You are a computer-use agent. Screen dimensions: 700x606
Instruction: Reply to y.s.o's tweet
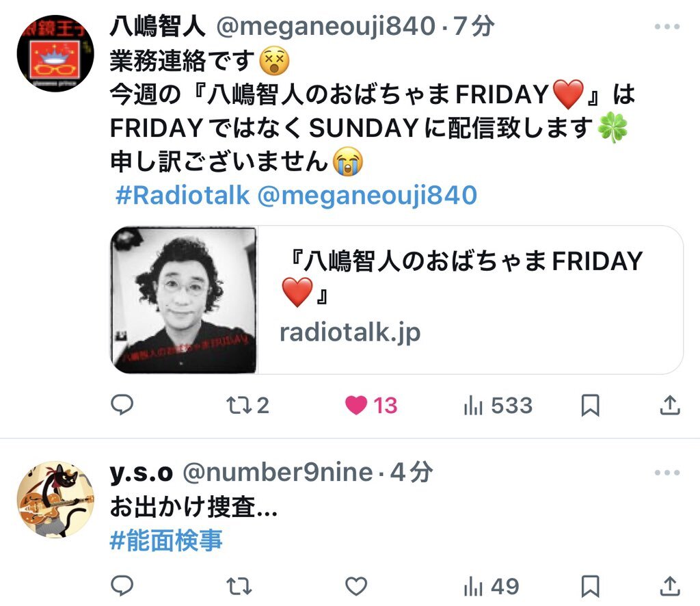click(122, 585)
